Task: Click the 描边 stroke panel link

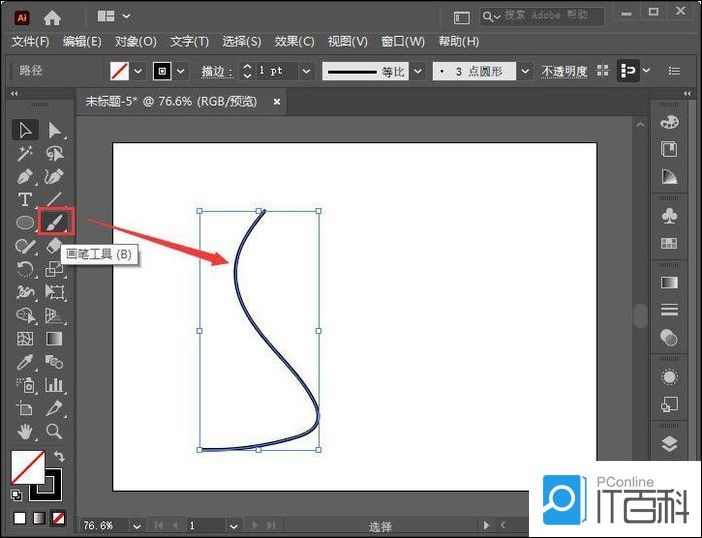Action: tap(216, 72)
